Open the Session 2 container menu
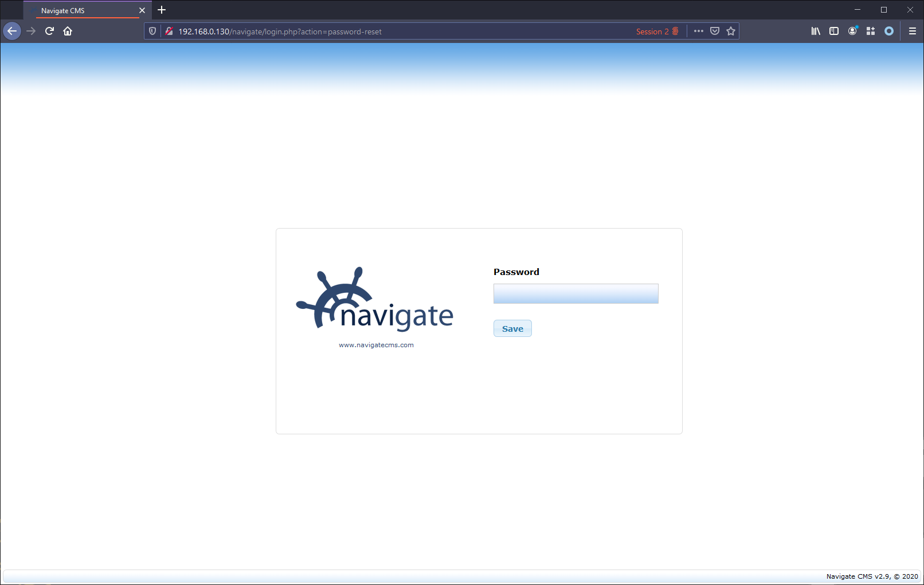Image resolution: width=924 pixels, height=585 pixels. coord(657,32)
